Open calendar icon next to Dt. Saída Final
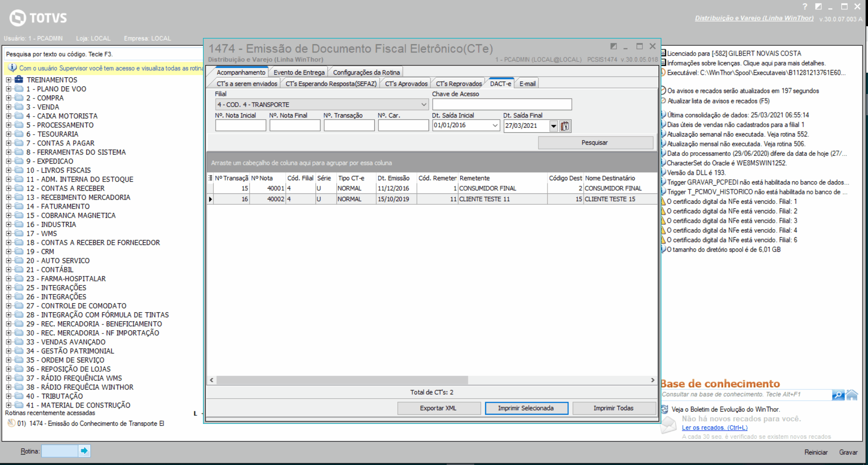Image resolution: width=868 pixels, height=465 pixels. tap(565, 126)
